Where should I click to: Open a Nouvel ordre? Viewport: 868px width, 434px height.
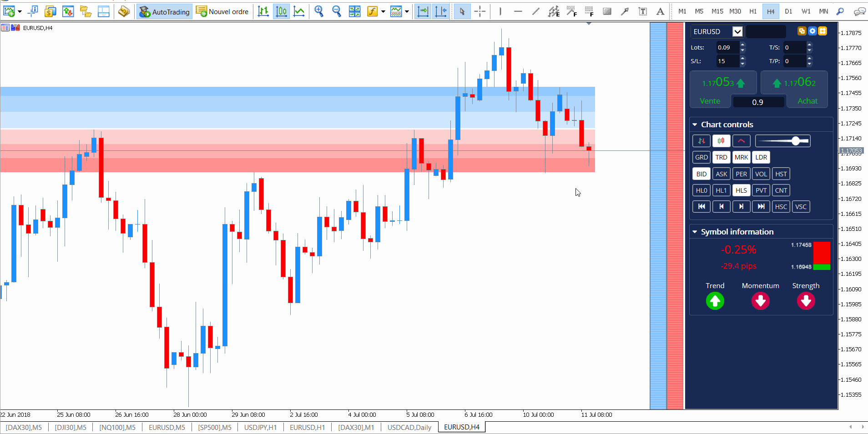tap(222, 11)
